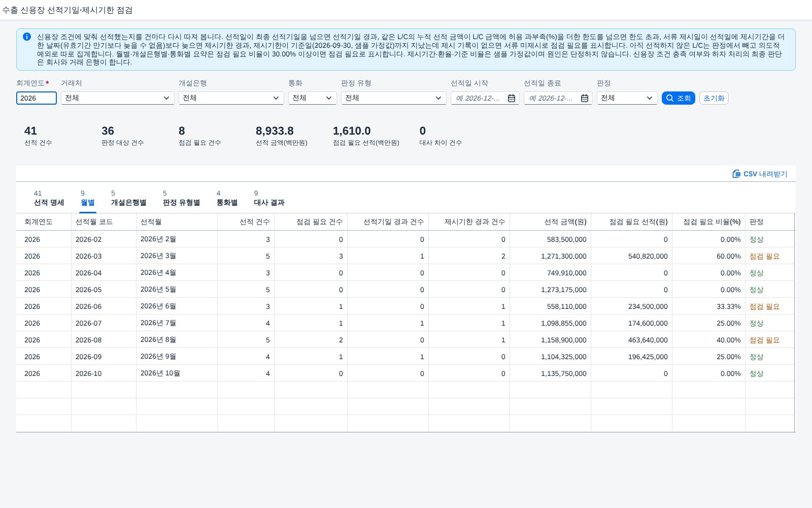
Task: Click the 463,640,000 점검 필요 선적 cell
Action: 631,340
